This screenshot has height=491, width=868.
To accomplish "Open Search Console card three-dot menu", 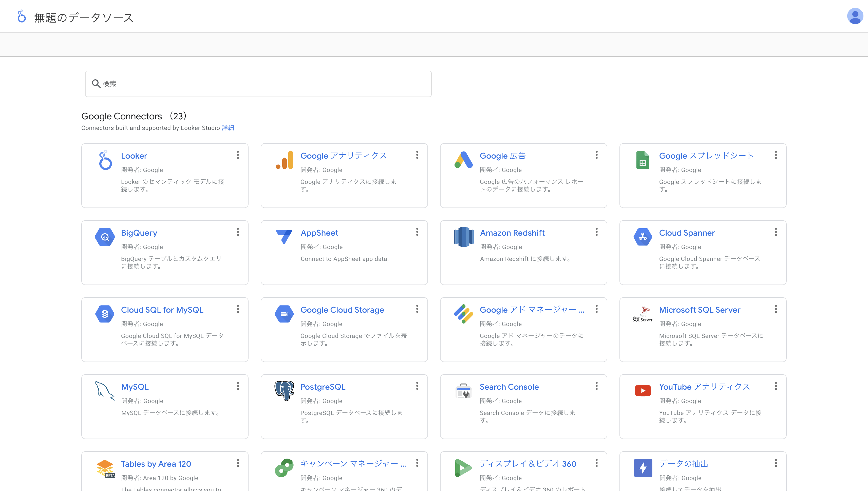I will pyautogui.click(x=597, y=386).
